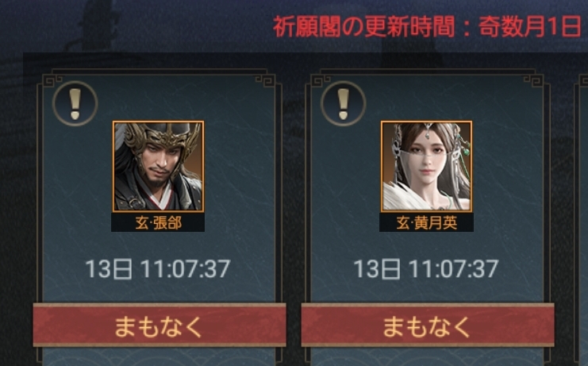
Task: Select the 玄·黄月英 name label
Action: [426, 223]
